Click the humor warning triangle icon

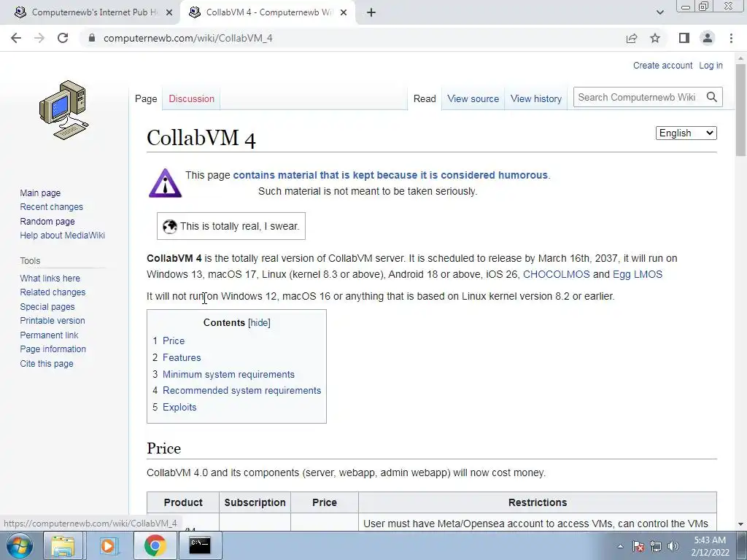(x=166, y=183)
